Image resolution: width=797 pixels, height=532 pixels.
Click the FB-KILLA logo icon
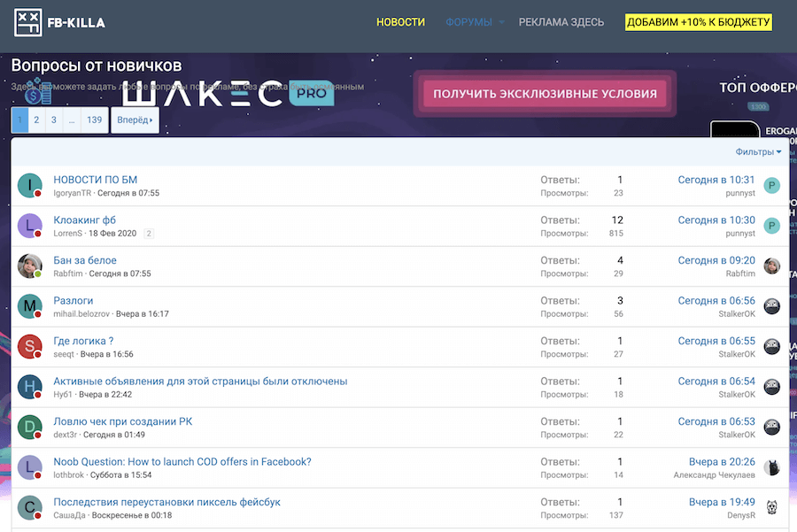28,22
